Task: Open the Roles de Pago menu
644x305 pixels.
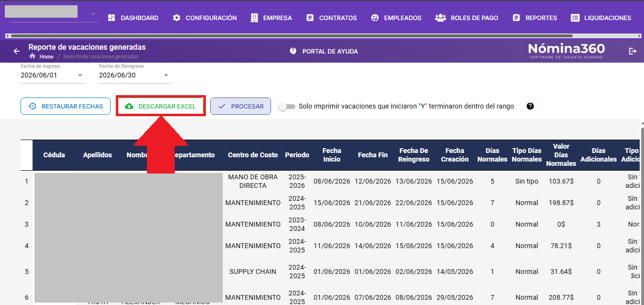Action: [x=467, y=18]
